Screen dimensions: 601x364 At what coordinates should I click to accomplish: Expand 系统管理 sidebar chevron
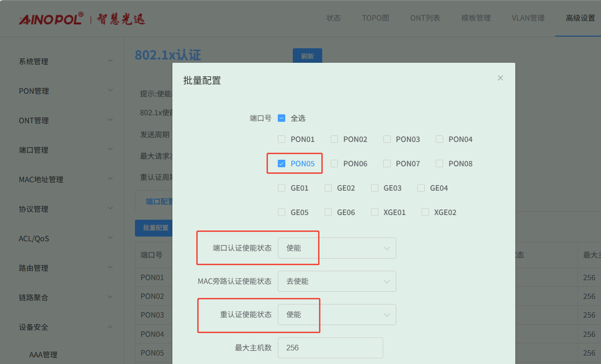click(x=110, y=61)
